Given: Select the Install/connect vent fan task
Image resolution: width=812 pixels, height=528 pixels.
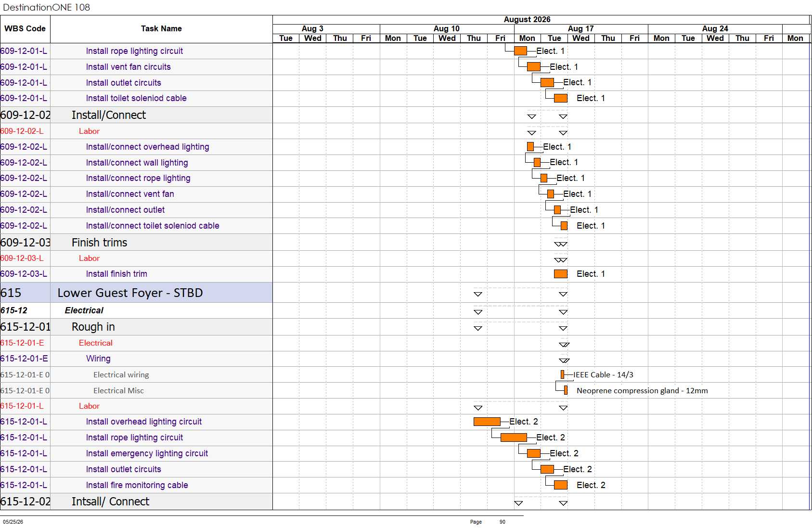Looking at the screenshot, I should click(130, 194).
